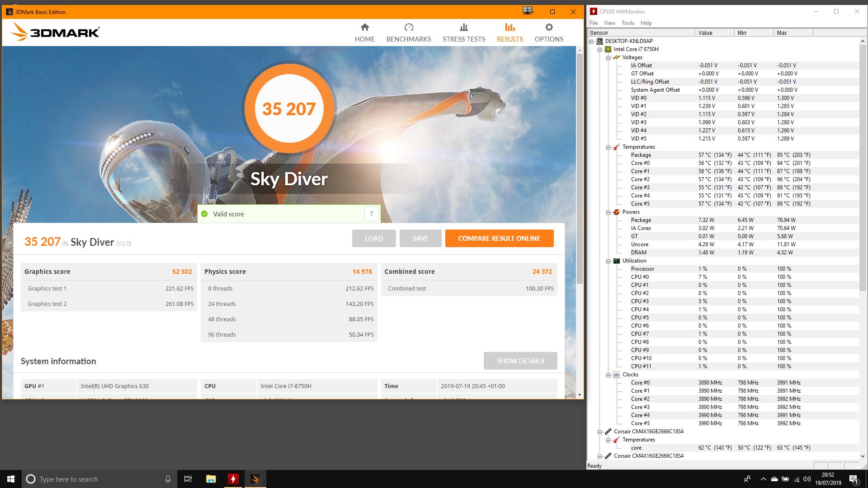Open the OPTIONS gear tab

pyautogui.click(x=549, y=33)
